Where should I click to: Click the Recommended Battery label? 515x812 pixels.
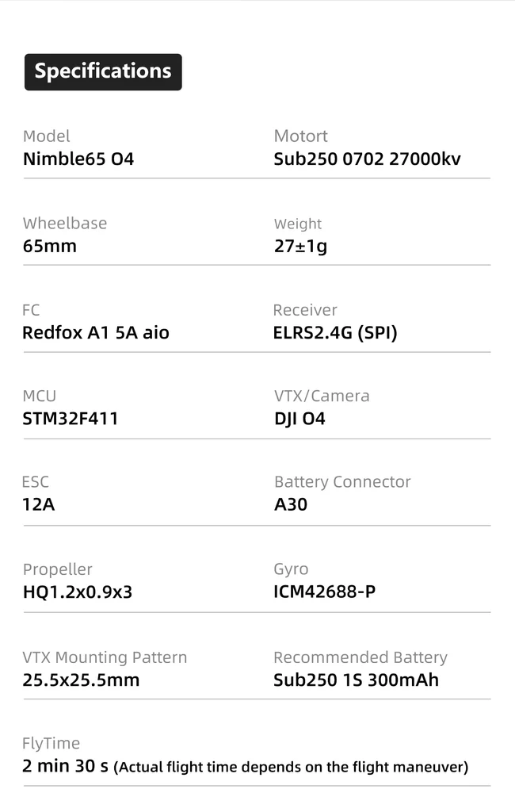(360, 657)
